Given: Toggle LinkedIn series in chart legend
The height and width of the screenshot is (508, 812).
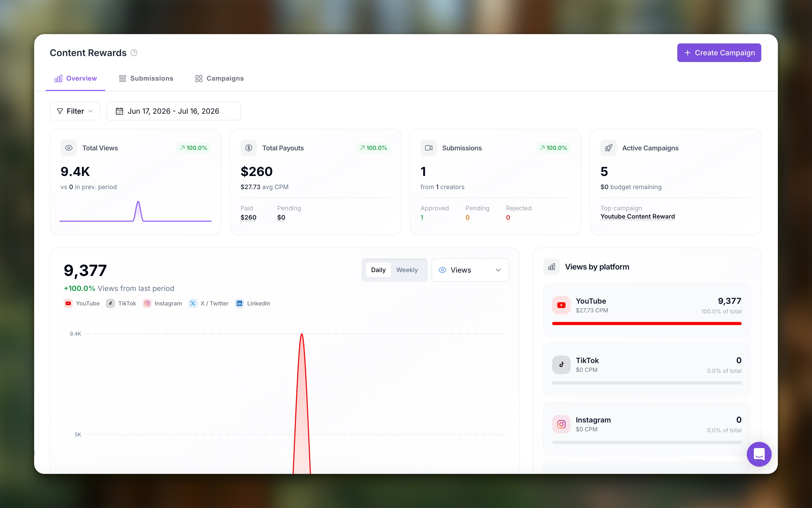Looking at the screenshot, I should click(x=252, y=303).
